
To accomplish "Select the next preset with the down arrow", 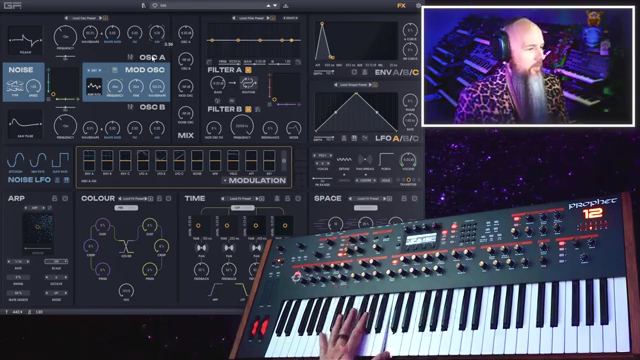I will point(275,6).
